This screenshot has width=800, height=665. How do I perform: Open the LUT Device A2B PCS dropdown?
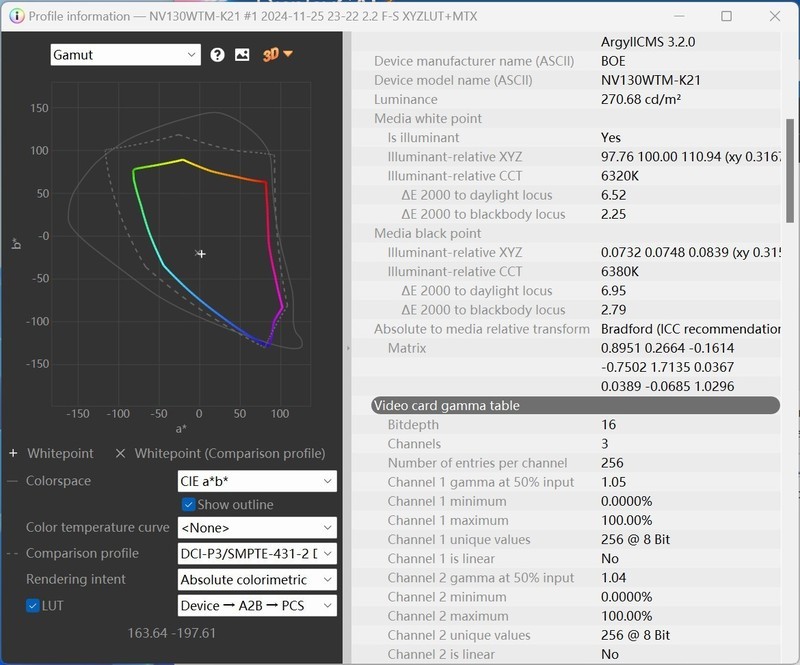pyautogui.click(x=257, y=606)
